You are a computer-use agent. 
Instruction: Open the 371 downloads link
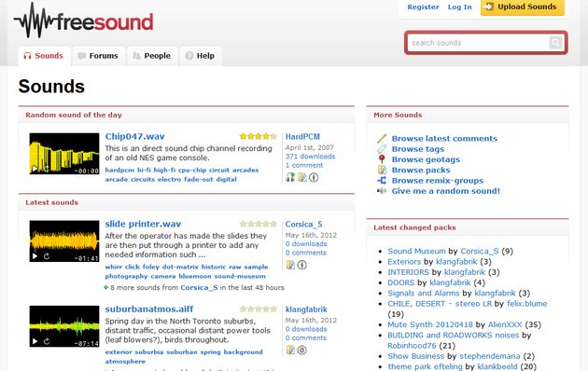coord(310,157)
